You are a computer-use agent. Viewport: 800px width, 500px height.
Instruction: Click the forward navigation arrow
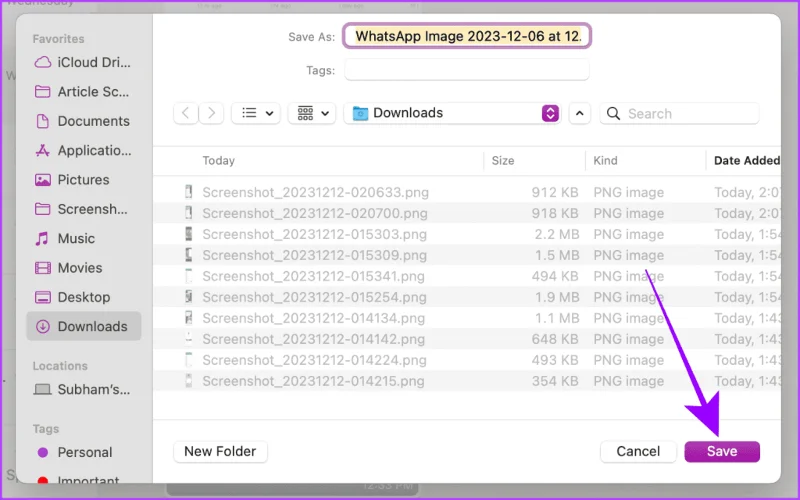pyautogui.click(x=211, y=113)
